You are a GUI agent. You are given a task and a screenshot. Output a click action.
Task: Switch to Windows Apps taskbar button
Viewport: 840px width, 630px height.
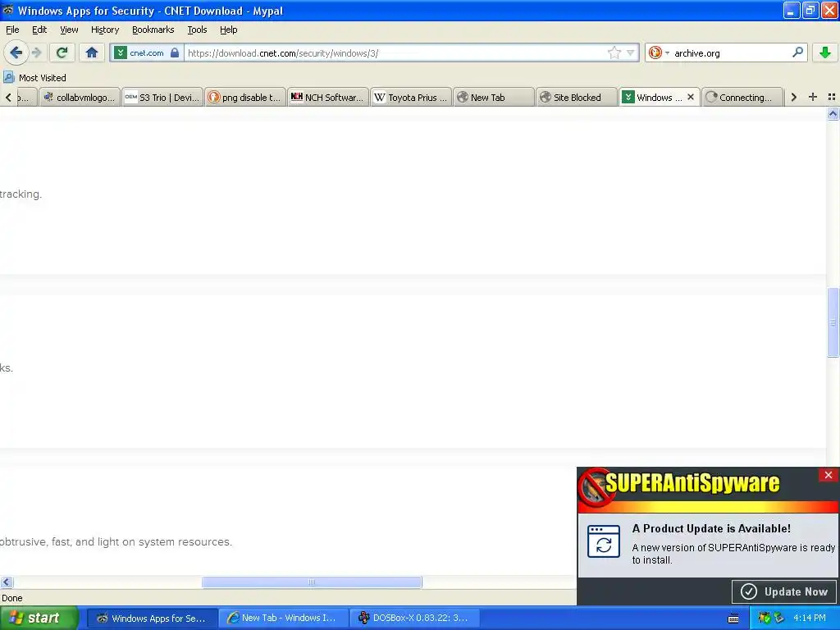pyautogui.click(x=152, y=618)
